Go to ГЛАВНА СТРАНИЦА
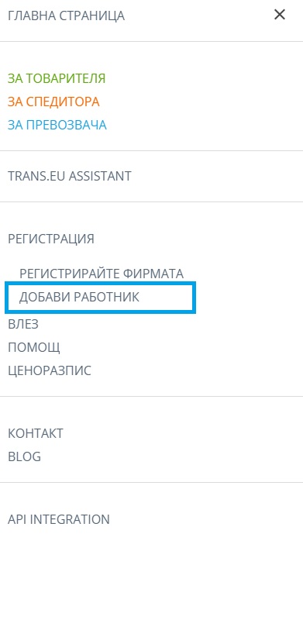The height and width of the screenshot is (644, 303). 66,16
